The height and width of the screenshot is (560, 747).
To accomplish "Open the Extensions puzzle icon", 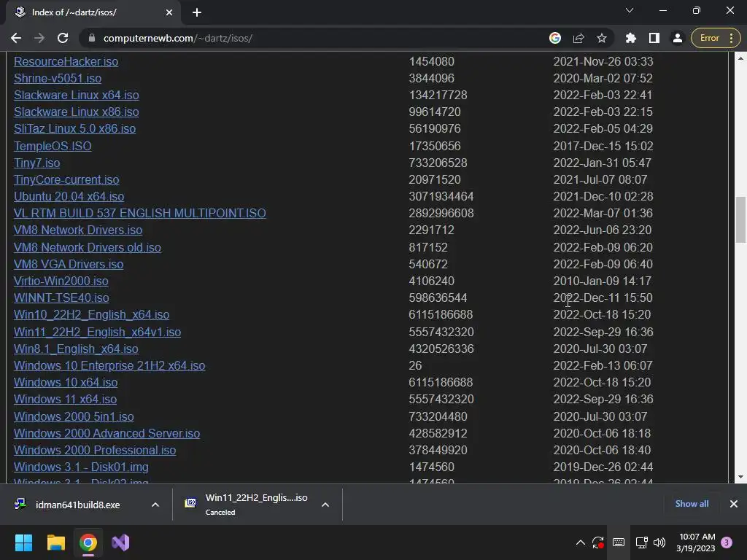I will [x=631, y=38].
